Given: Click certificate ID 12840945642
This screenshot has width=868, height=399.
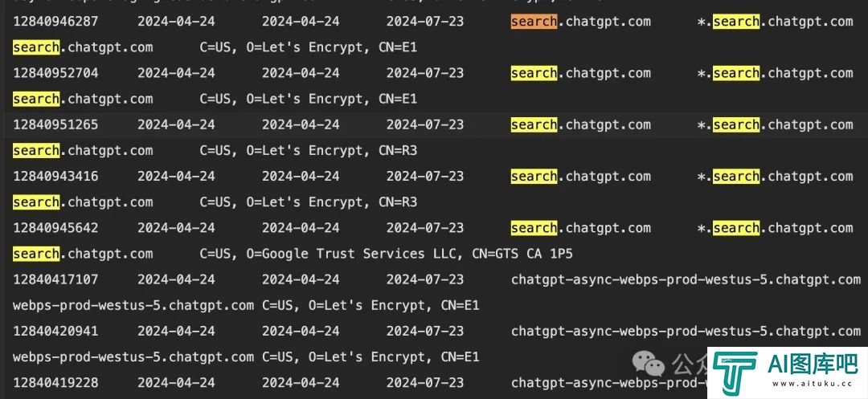Looking at the screenshot, I should (x=55, y=228).
